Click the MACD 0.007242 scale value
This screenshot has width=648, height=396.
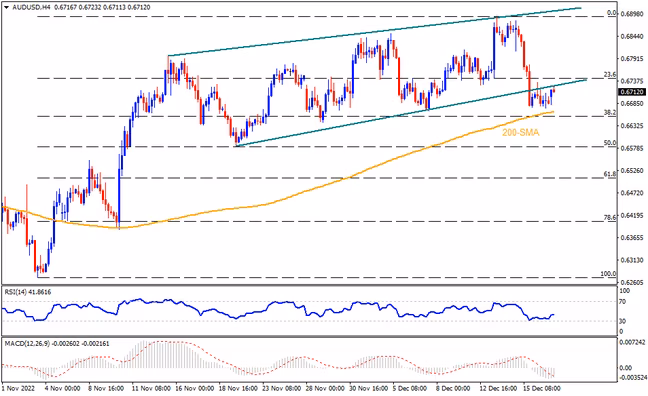click(x=632, y=343)
